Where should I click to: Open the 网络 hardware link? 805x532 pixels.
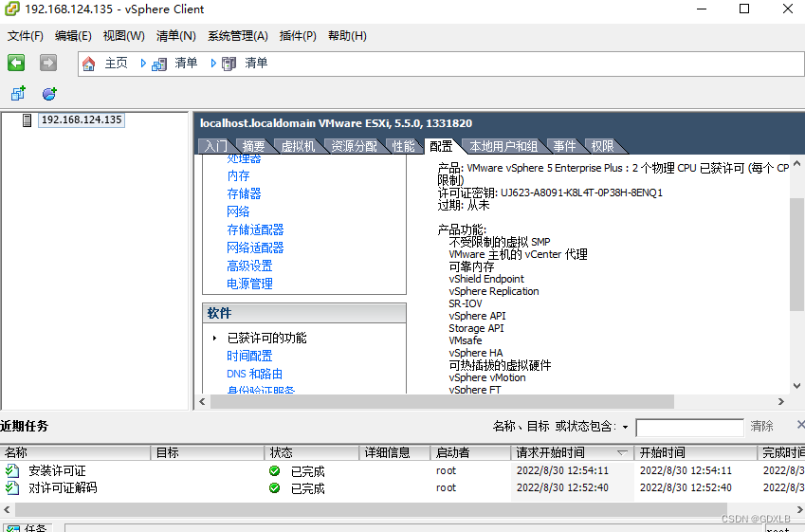pyautogui.click(x=238, y=211)
